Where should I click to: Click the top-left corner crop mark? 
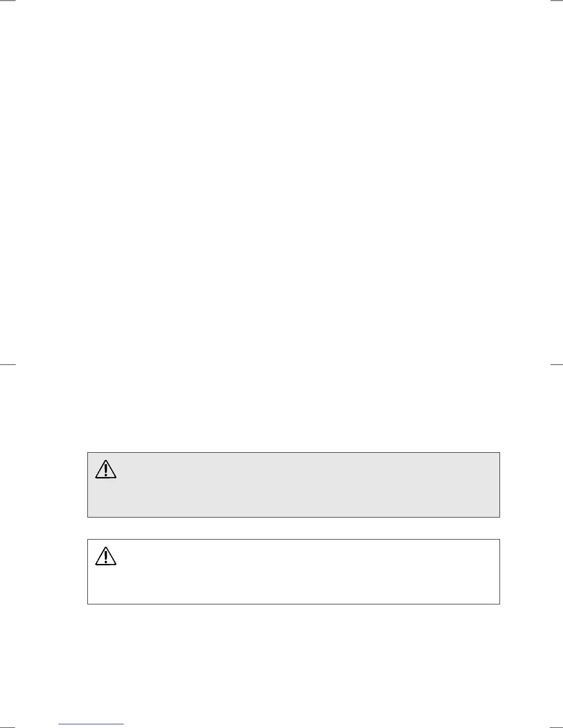coord(8,1)
